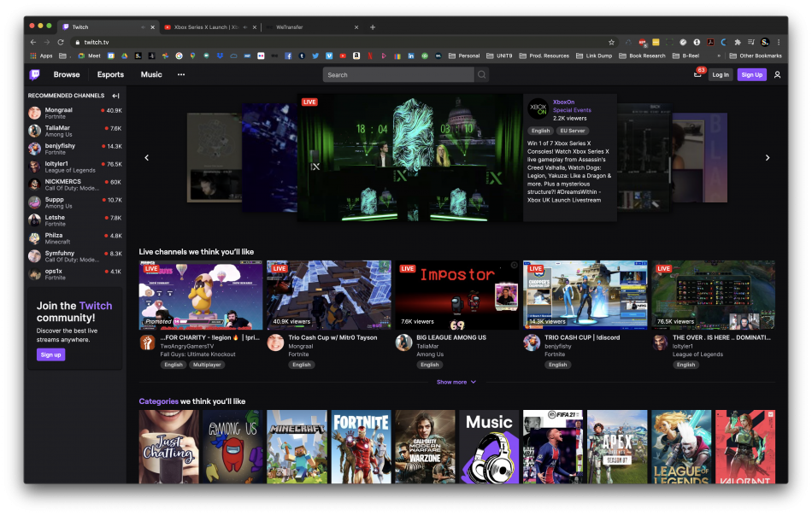This screenshot has height=515, width=812.
Task: Expand Show more live channels
Action: pyautogui.click(x=456, y=382)
